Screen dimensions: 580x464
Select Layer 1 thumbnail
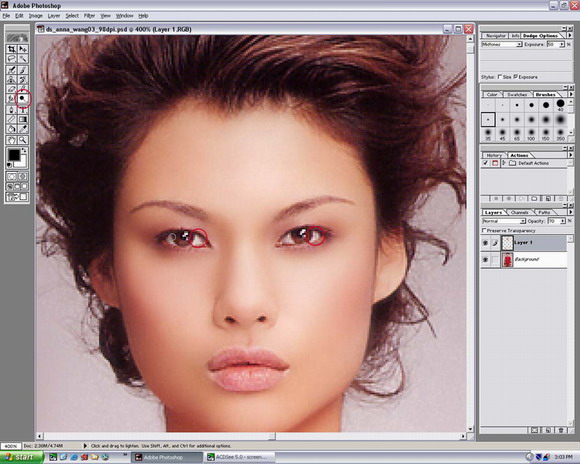coord(507,243)
